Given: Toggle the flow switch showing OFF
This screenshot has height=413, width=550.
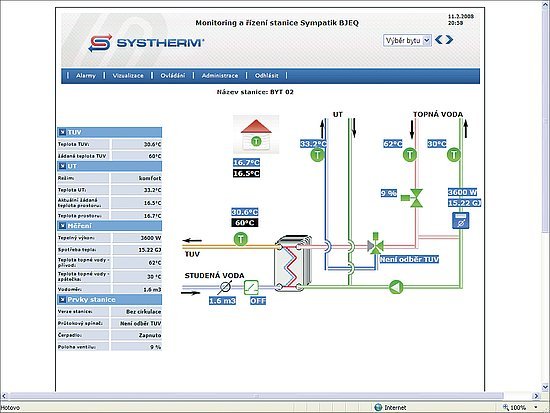Looking at the screenshot, I should [x=251, y=287].
